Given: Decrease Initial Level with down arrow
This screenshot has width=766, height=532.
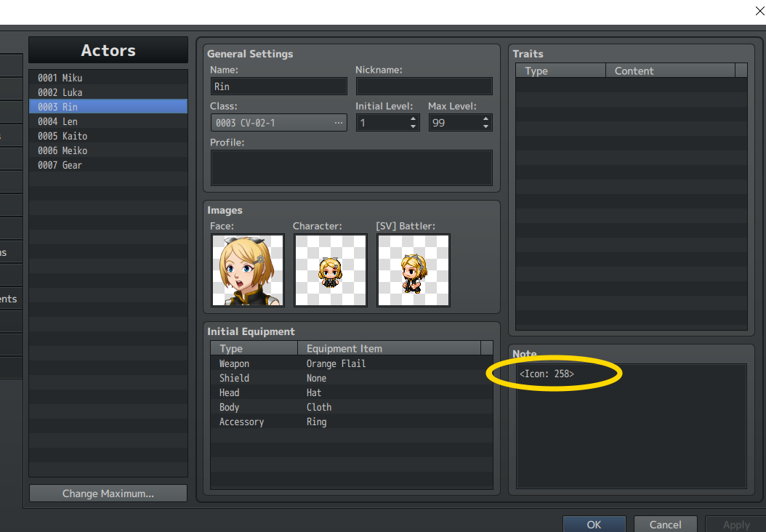Looking at the screenshot, I should 414,126.
